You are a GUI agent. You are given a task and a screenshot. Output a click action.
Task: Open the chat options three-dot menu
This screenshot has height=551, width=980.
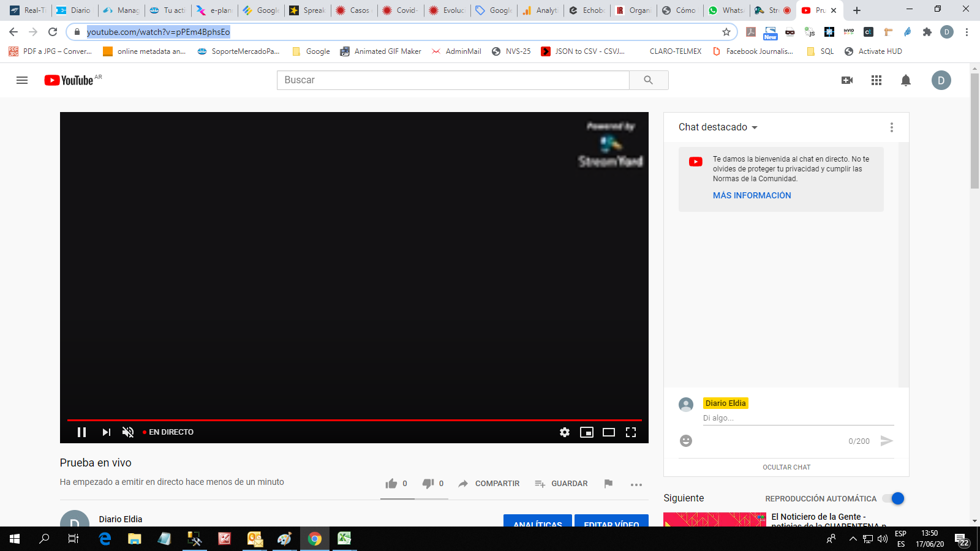[x=892, y=127]
